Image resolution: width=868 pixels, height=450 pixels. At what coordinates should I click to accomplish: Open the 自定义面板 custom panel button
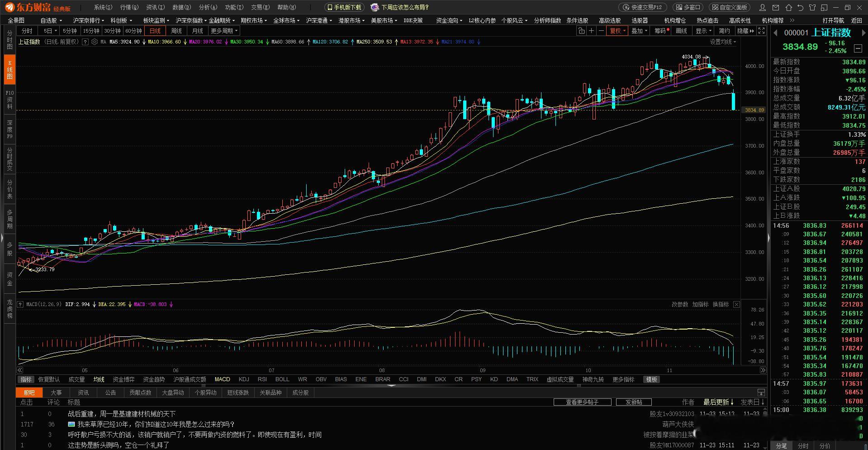729,7
